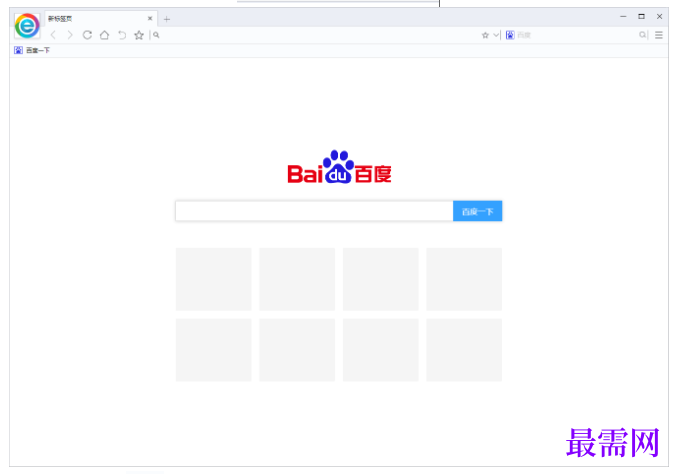Open the third speed-dial tile in bottom row
678x474 pixels.
[x=381, y=350]
